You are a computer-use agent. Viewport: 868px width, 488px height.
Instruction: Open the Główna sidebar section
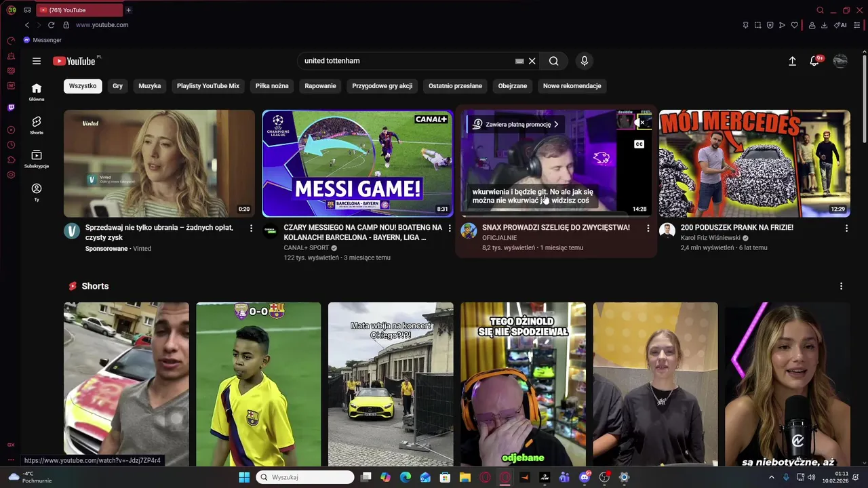pyautogui.click(x=37, y=92)
